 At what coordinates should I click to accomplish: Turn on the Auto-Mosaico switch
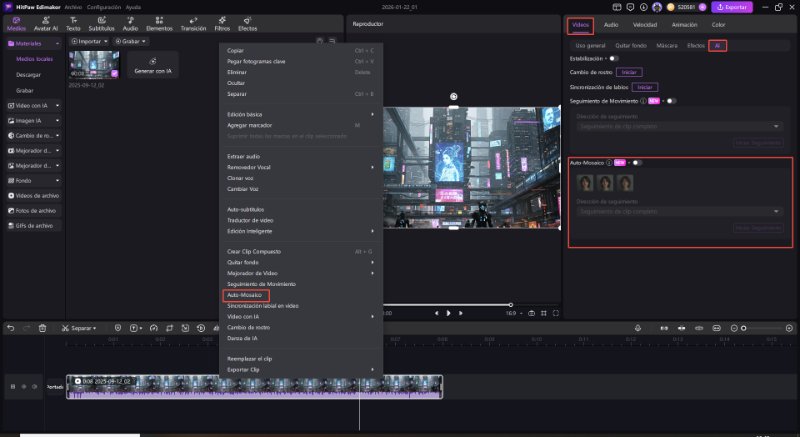(635, 161)
